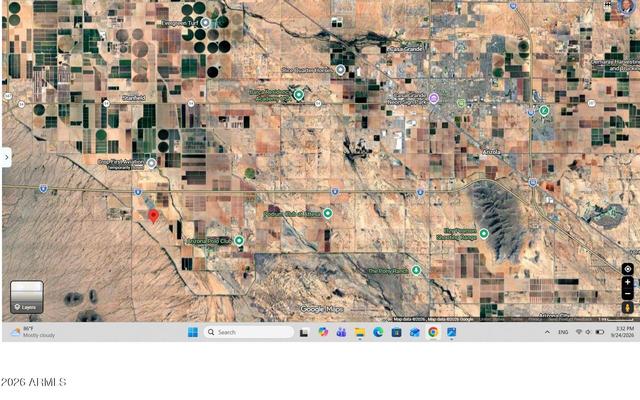
Task: Open the taskbar clock and date
Action: pos(623,331)
